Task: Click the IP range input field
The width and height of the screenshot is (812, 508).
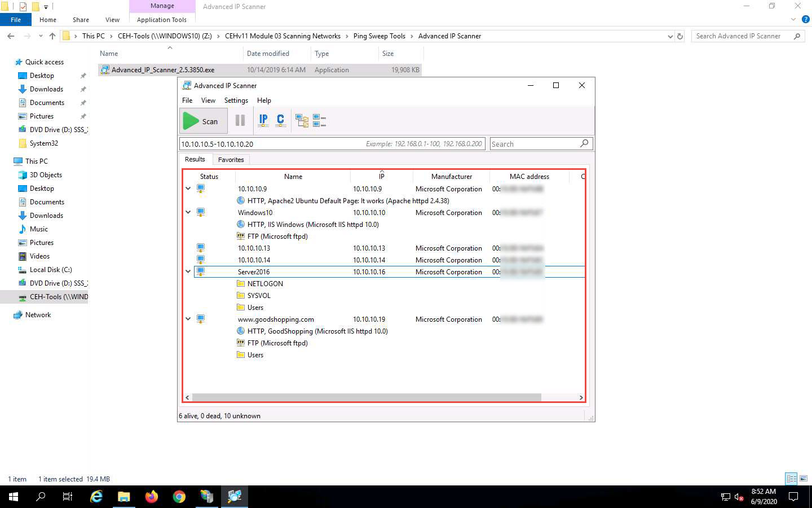Action: (x=332, y=144)
